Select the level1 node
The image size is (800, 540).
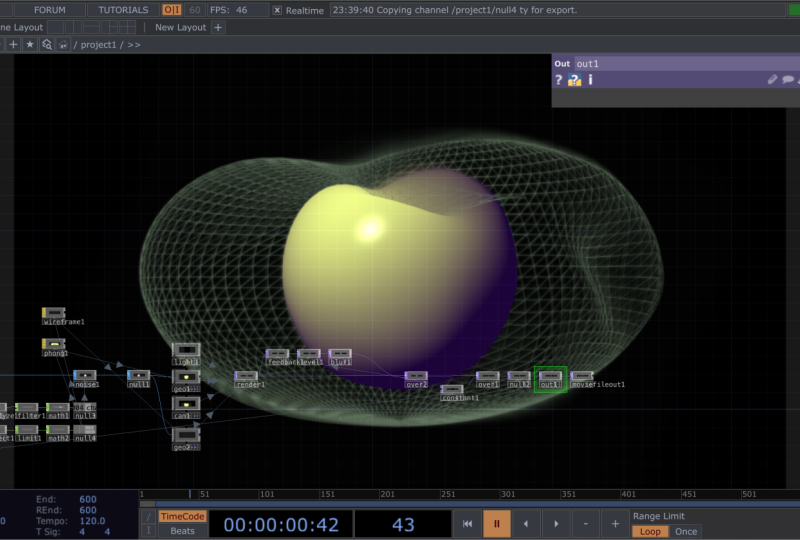(x=309, y=354)
